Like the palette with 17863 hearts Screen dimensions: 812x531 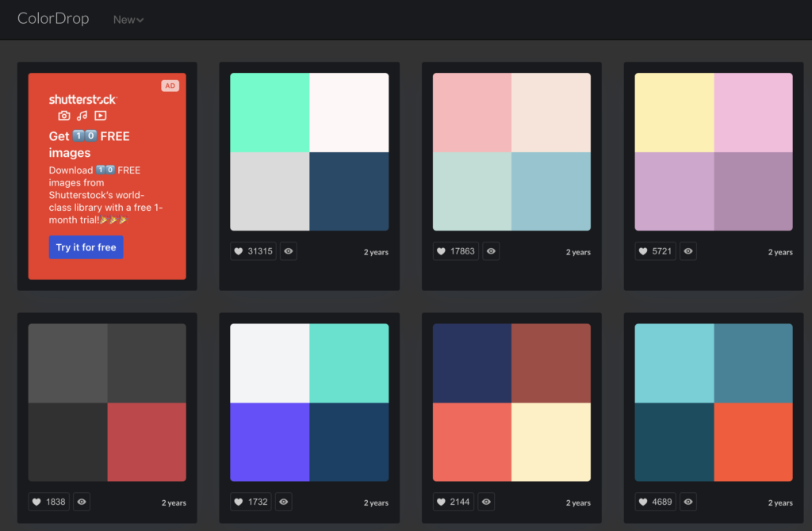455,251
